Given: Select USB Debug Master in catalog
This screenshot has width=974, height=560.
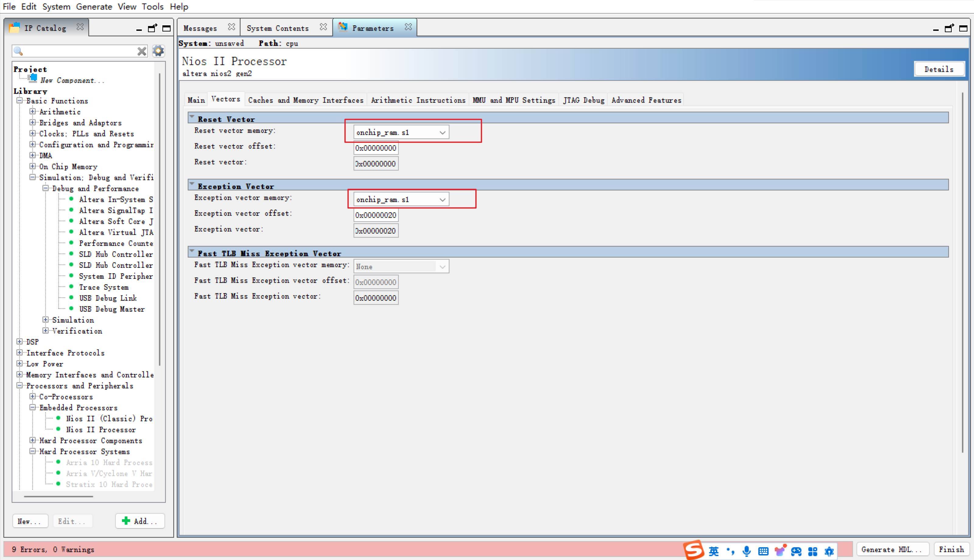Looking at the screenshot, I should click(111, 309).
